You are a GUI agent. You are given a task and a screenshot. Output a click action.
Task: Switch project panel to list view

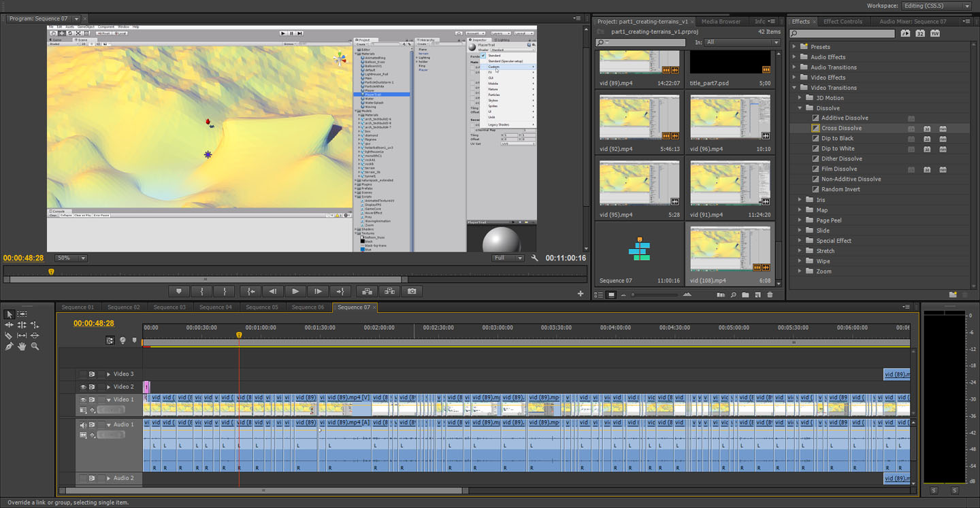pyautogui.click(x=599, y=295)
